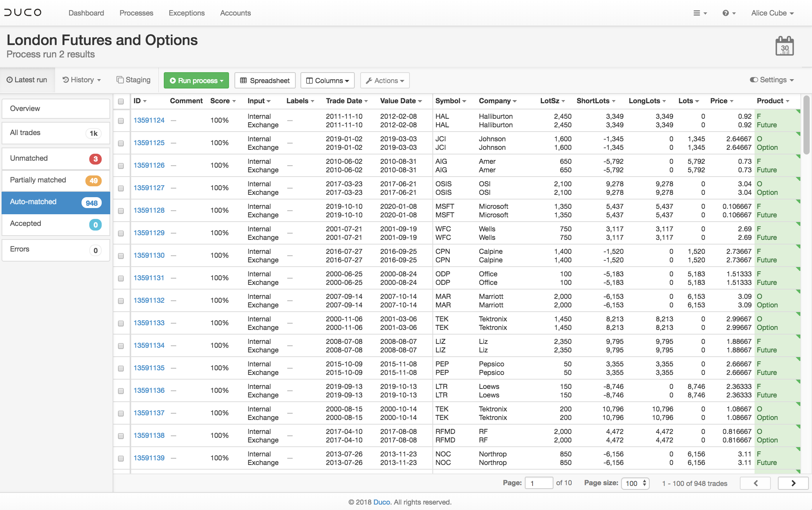Click the Duco logo

tap(23, 12)
